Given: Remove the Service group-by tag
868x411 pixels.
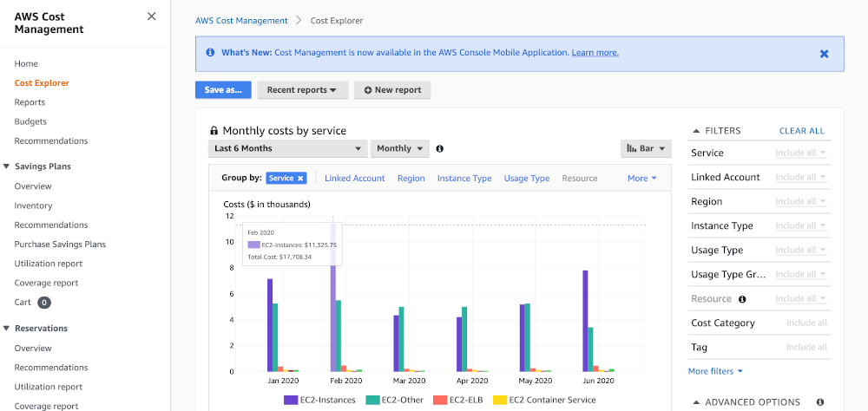Looking at the screenshot, I should [x=300, y=178].
